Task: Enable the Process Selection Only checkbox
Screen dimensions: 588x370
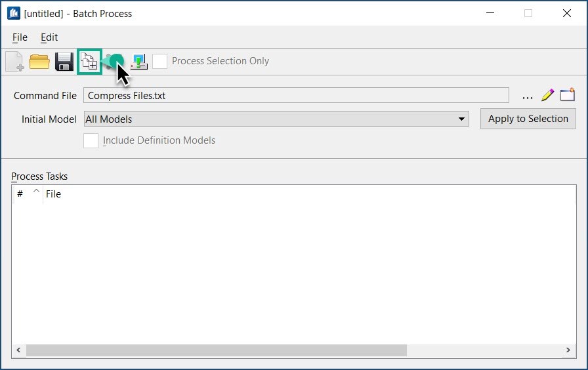Action: click(x=159, y=62)
